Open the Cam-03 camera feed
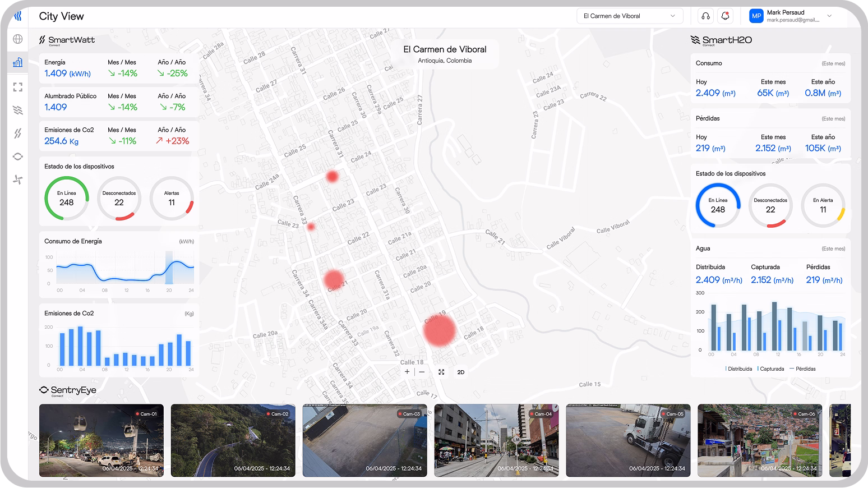Screen dimensions: 868x488 click(x=364, y=440)
